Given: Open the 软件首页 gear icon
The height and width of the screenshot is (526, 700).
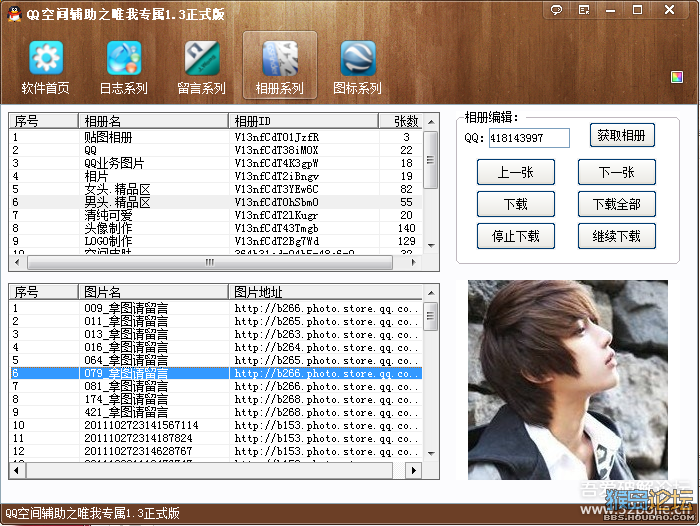Looking at the screenshot, I should [46, 58].
